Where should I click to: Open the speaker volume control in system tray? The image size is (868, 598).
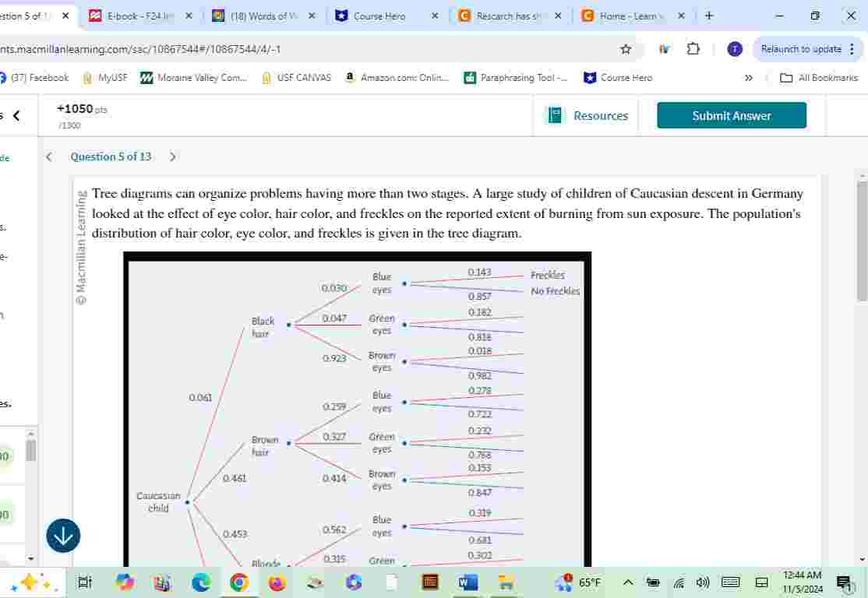coord(702,582)
